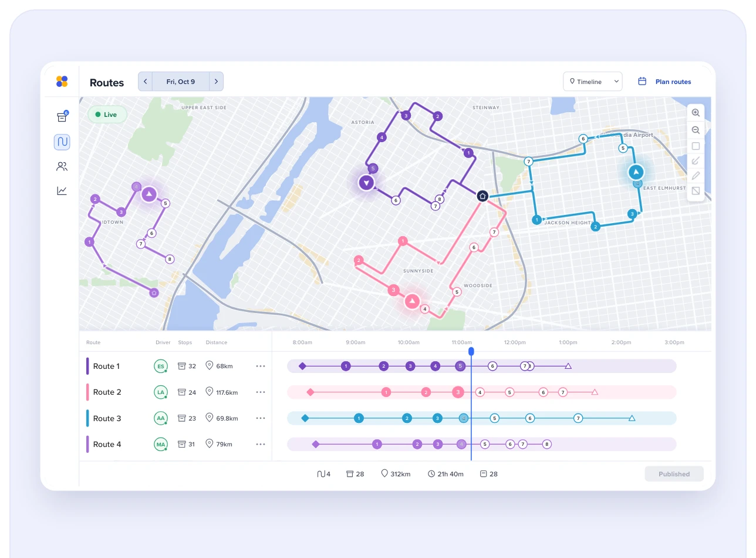Click the Route 3 end triangle marker
The height and width of the screenshot is (558, 756).
pyautogui.click(x=632, y=418)
